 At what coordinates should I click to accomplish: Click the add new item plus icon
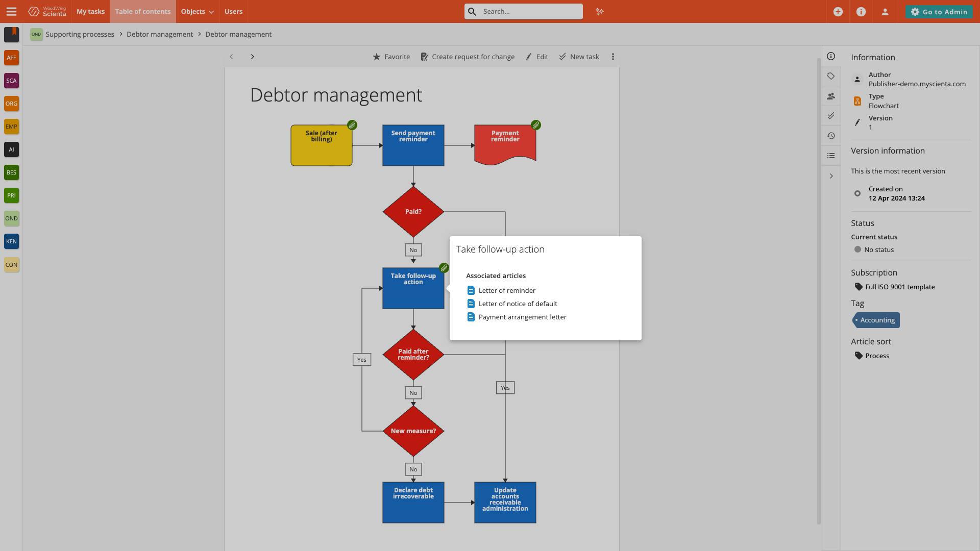[x=838, y=12]
